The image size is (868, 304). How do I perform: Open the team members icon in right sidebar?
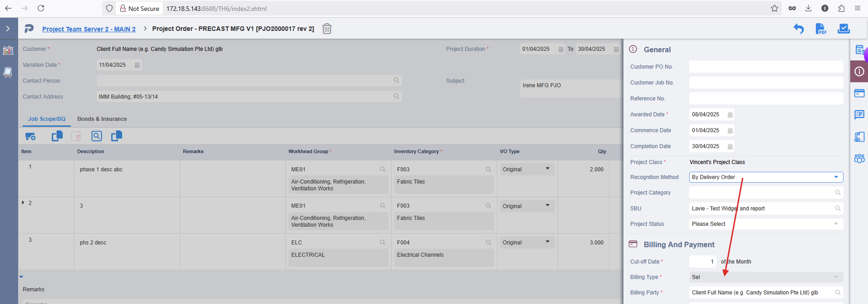[859, 159]
